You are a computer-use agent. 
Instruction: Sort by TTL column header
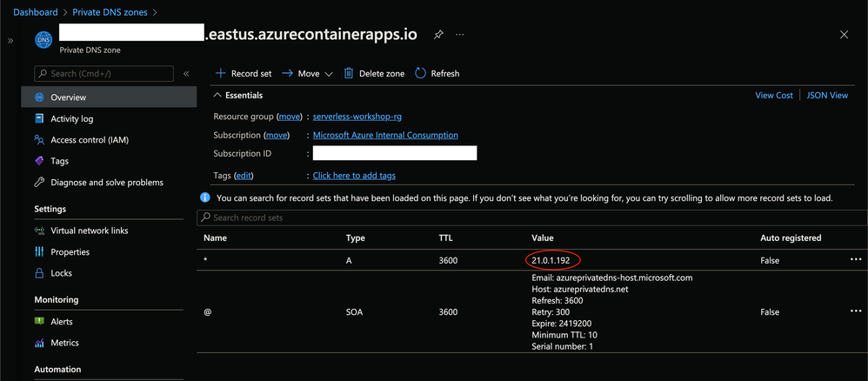point(445,238)
